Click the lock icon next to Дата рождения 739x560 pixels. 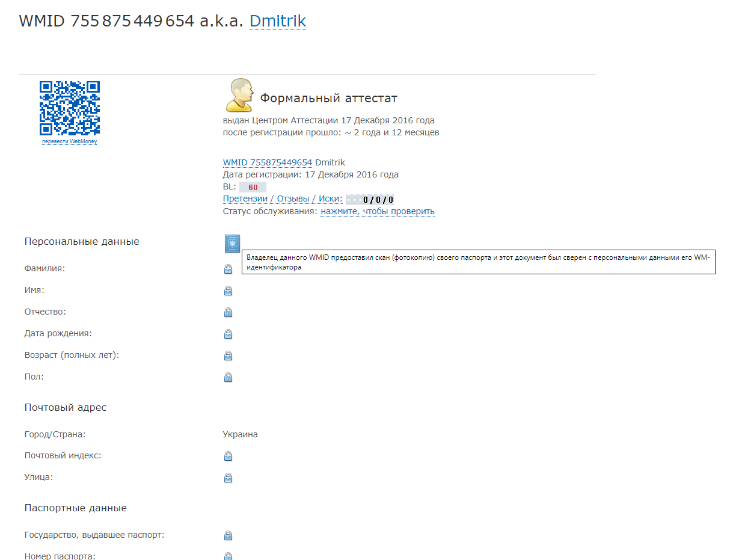[228, 334]
